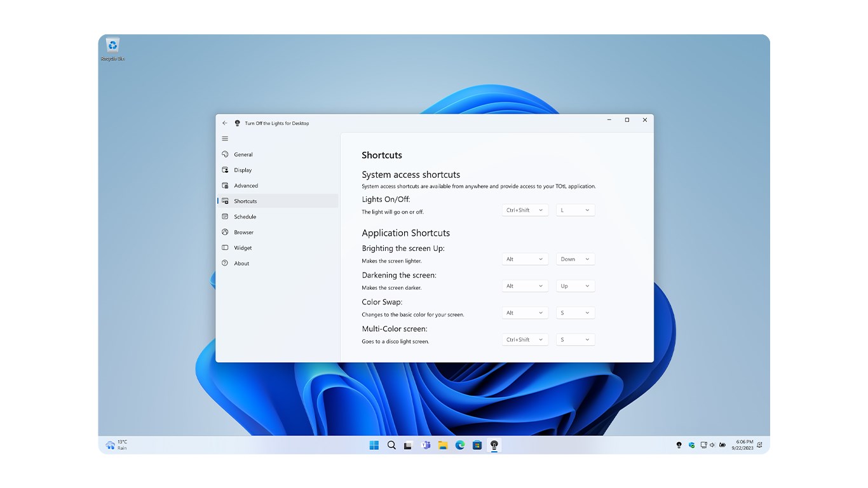Open Microsoft Store from the taskbar
The height and width of the screenshot is (488, 868).
(x=477, y=445)
